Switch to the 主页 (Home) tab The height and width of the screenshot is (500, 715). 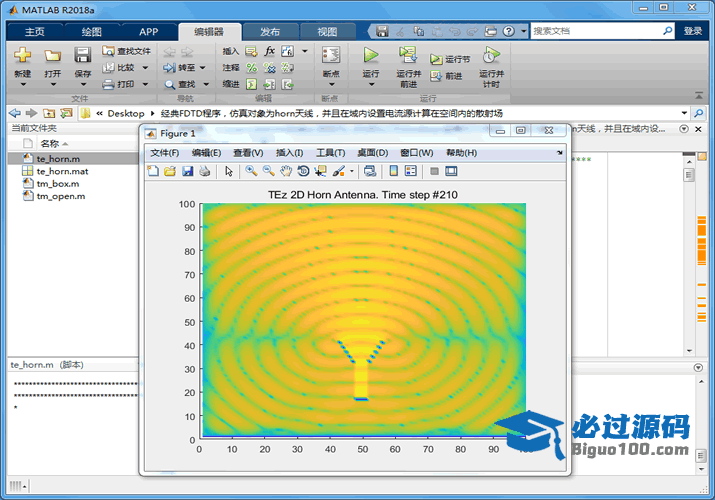[35, 32]
